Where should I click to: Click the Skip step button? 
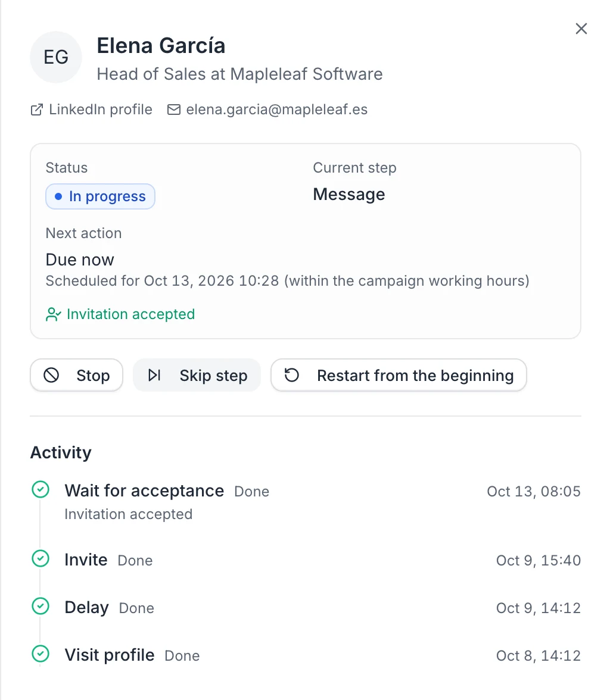[197, 376]
